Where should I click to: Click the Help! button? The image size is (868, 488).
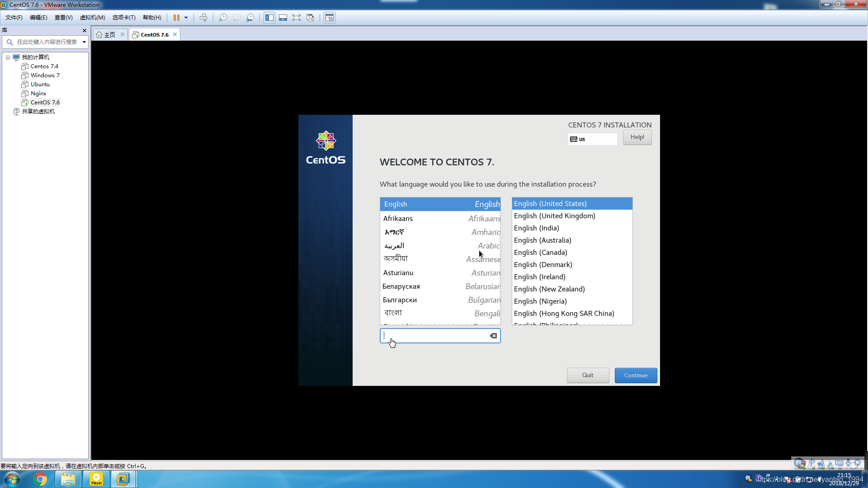tap(637, 137)
